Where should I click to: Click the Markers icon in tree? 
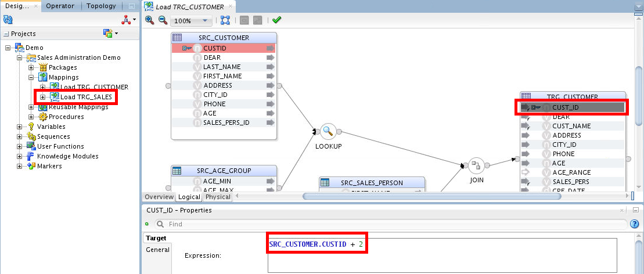click(x=31, y=166)
